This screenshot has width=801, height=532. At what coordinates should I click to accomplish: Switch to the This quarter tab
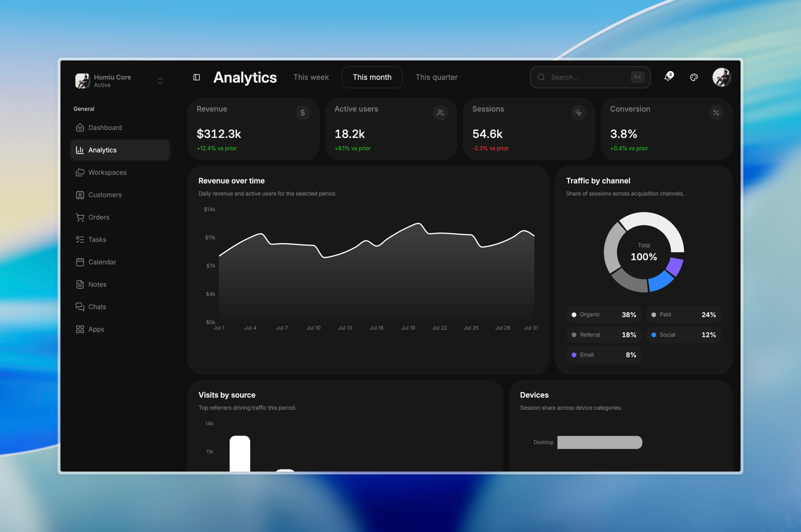coord(437,77)
